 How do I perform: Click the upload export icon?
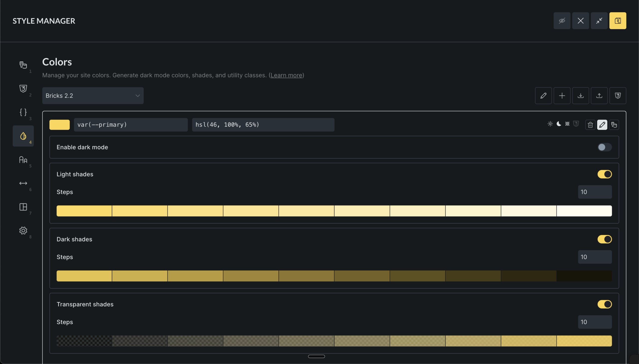pos(599,96)
